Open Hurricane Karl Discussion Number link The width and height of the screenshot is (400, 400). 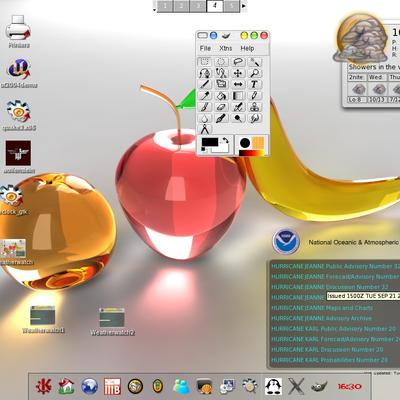click(327, 349)
